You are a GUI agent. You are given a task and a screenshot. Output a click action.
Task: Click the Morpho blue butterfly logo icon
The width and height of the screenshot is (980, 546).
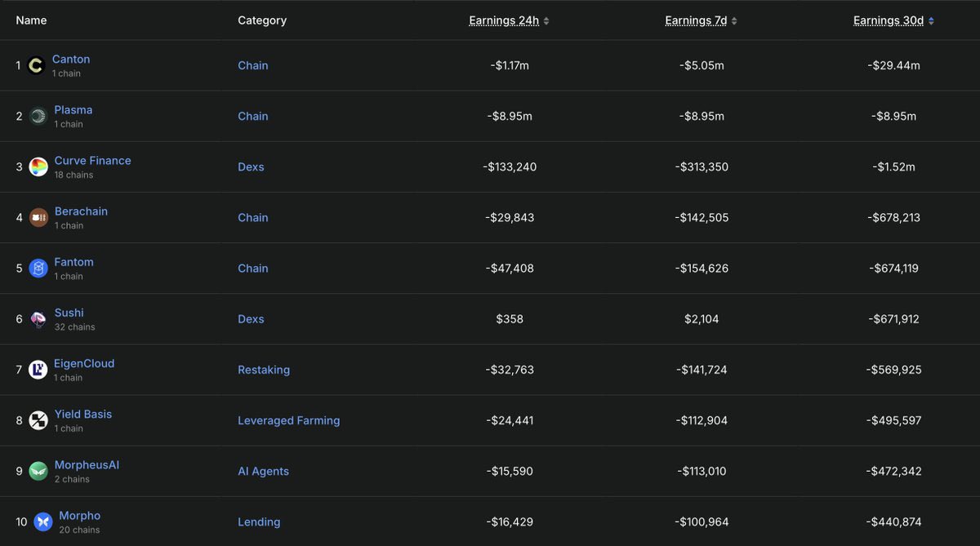42,522
